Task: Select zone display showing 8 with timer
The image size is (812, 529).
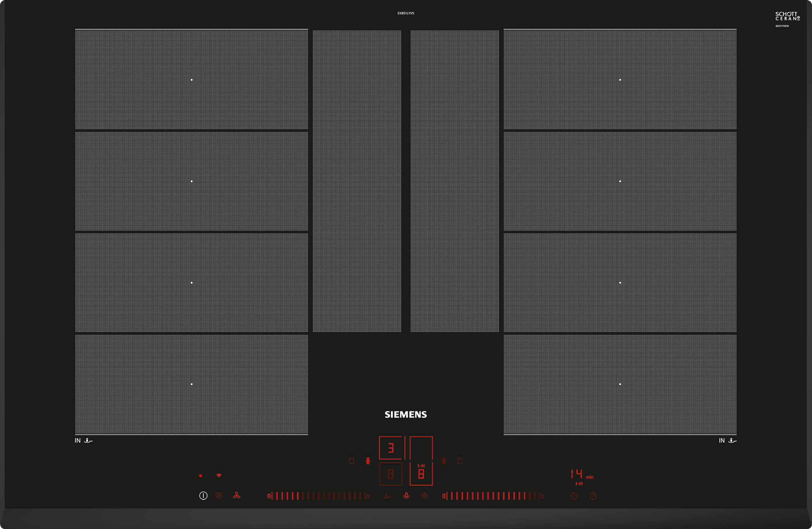Action: pyautogui.click(x=421, y=474)
